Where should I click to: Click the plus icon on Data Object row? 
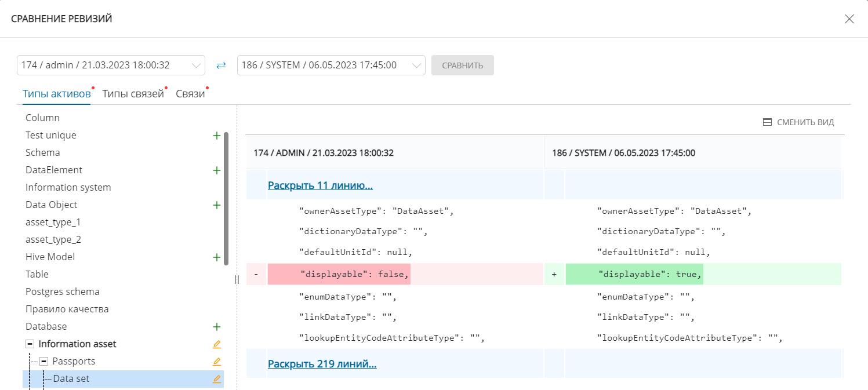[x=217, y=205]
